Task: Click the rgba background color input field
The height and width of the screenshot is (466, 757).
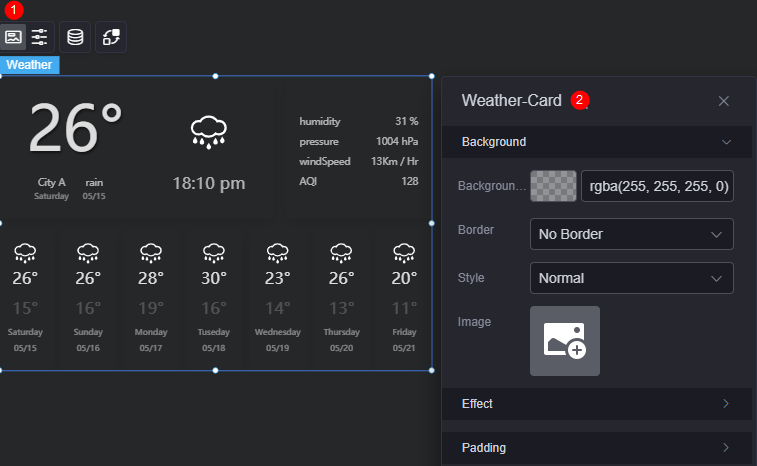Action: point(658,186)
